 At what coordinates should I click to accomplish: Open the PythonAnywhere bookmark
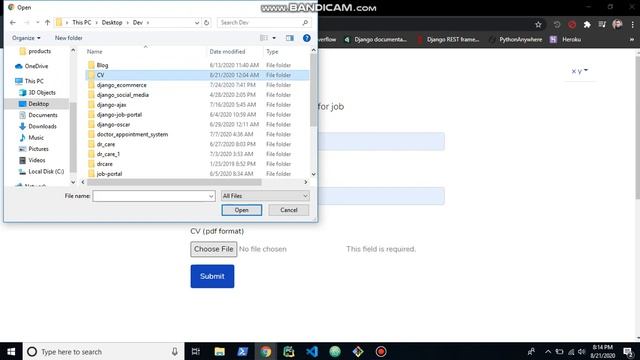click(x=516, y=40)
